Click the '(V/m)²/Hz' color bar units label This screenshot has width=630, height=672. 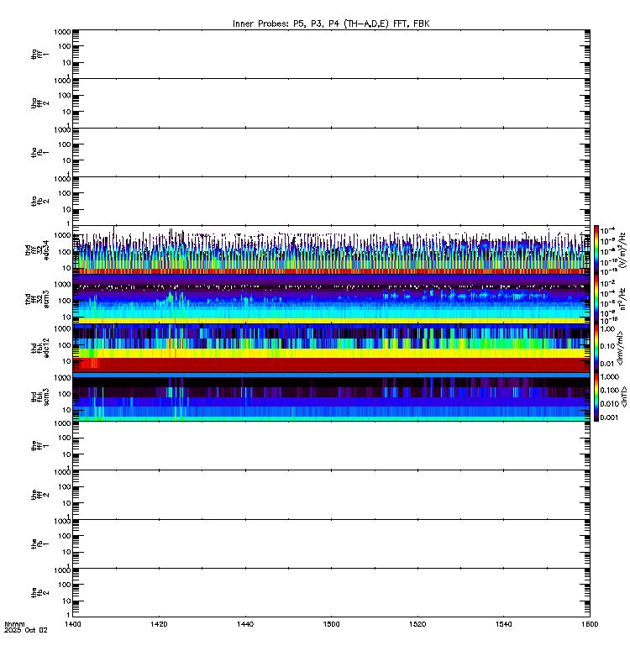pyautogui.click(x=622, y=250)
